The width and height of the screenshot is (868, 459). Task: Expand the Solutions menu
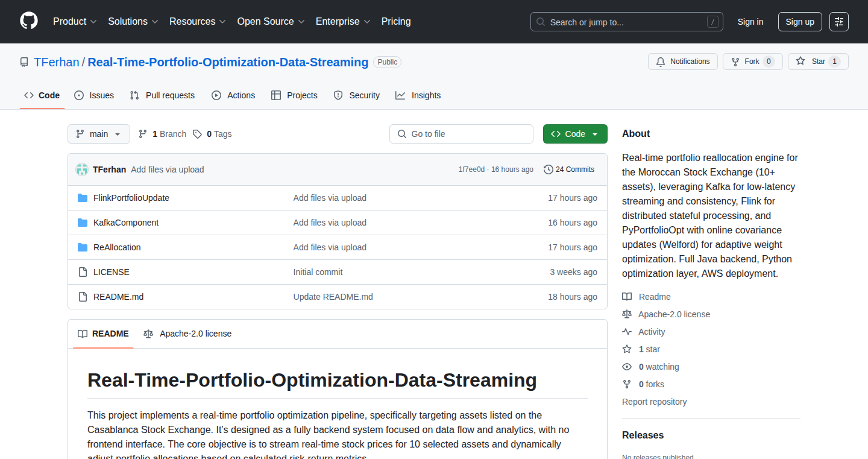133,22
